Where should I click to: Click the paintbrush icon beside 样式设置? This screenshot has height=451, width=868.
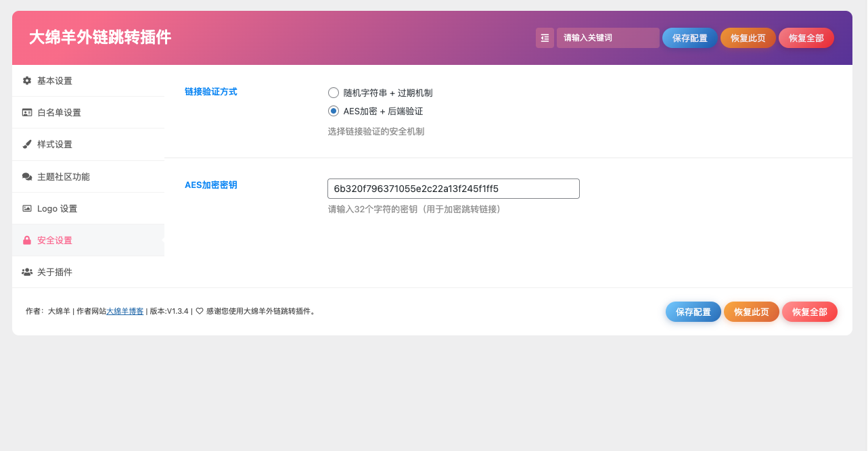click(27, 144)
